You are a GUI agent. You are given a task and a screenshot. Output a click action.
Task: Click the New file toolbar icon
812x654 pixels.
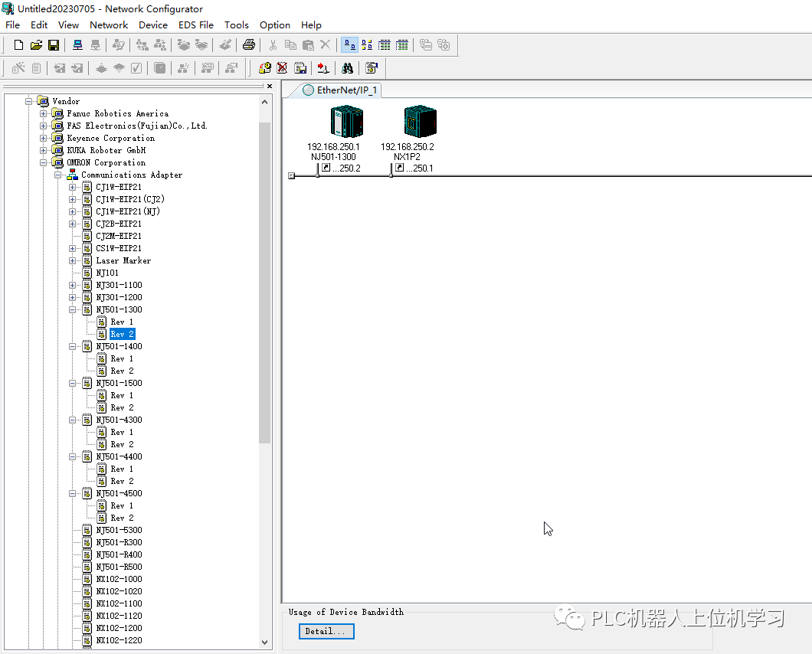(x=19, y=45)
